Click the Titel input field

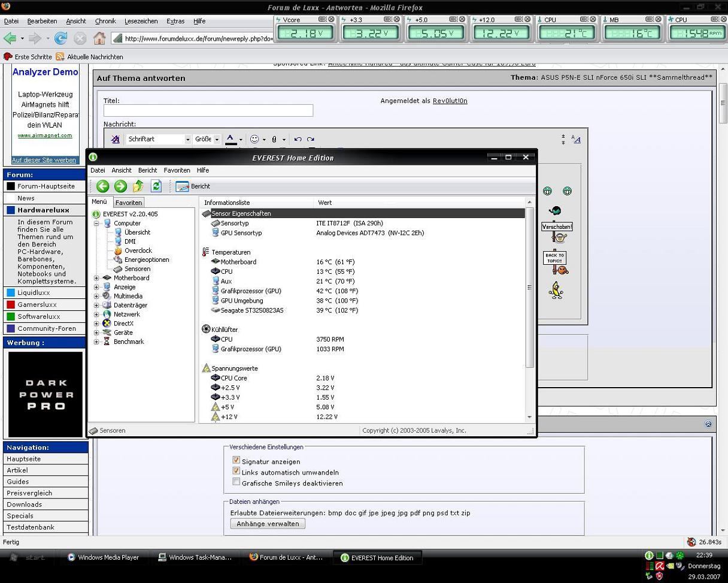point(208,110)
